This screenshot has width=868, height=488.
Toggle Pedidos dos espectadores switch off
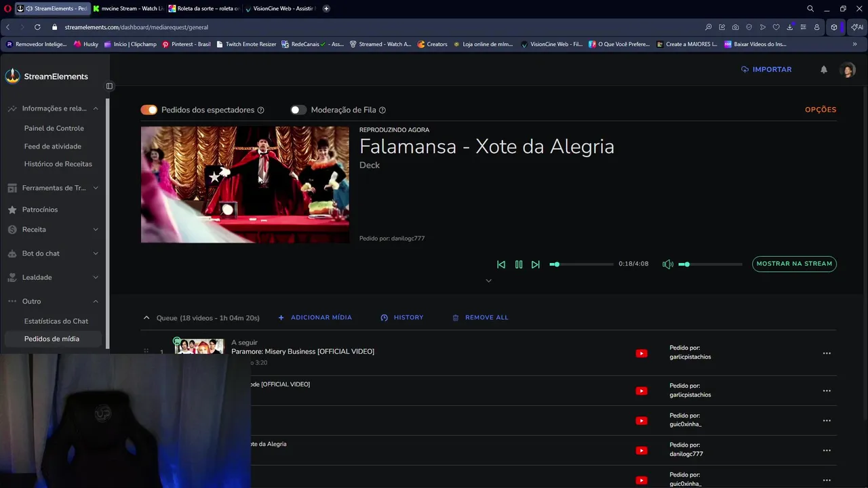click(149, 110)
